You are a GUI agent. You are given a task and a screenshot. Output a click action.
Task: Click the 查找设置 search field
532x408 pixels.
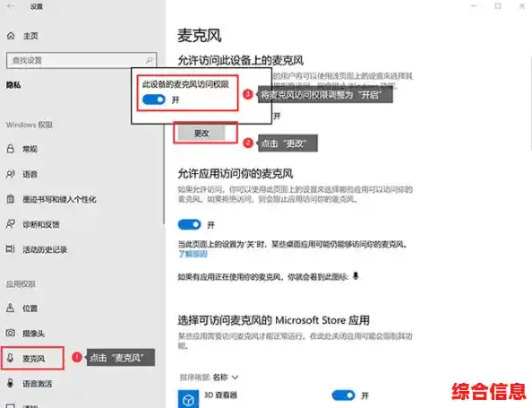pyautogui.click(x=82, y=60)
